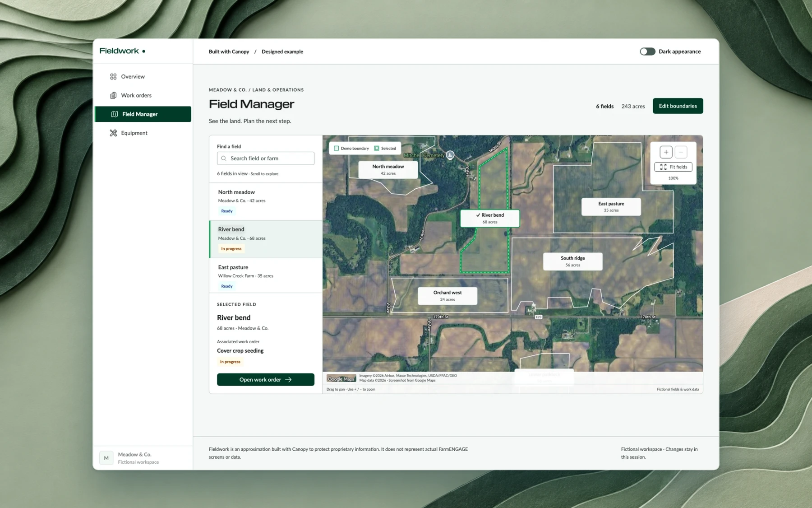This screenshot has height=508, width=812.
Task: Click the Google Maps logo on the map
Action: (341, 379)
